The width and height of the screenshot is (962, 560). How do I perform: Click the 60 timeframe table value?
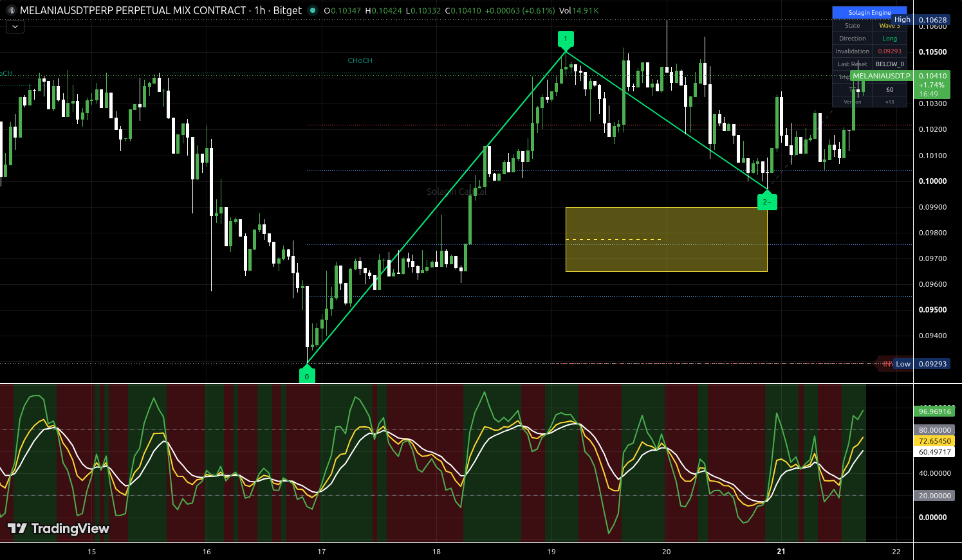[x=890, y=90]
